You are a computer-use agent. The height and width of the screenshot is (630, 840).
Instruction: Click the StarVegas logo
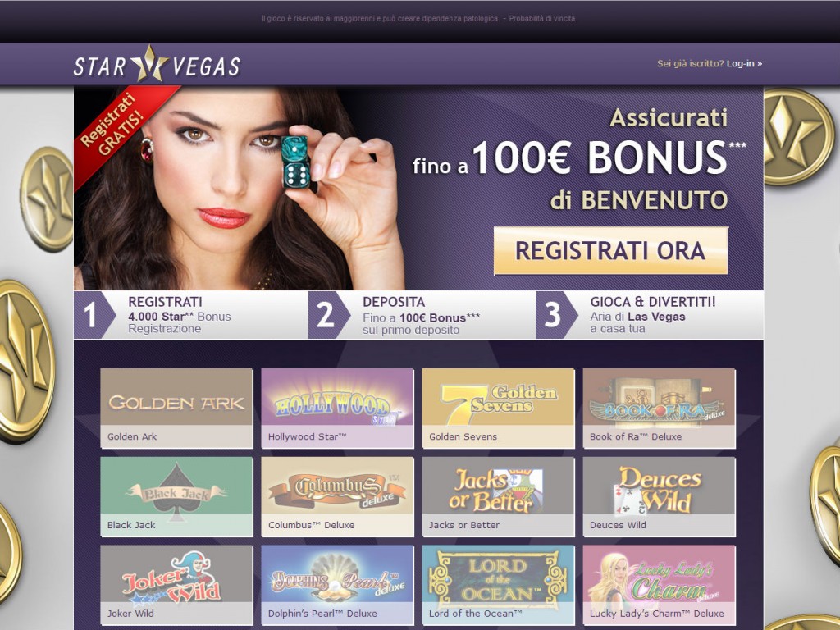pyautogui.click(x=157, y=64)
